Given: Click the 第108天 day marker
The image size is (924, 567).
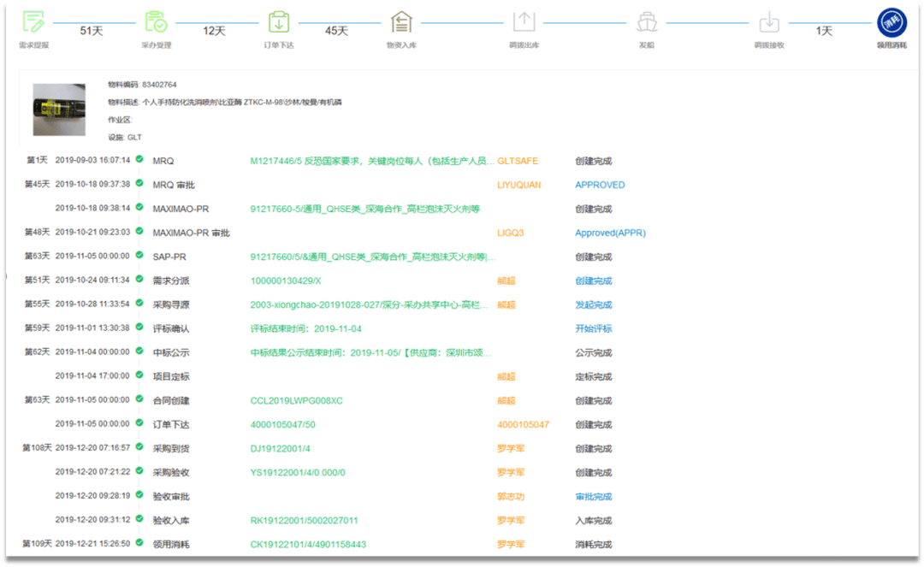Looking at the screenshot, I should click(37, 447).
